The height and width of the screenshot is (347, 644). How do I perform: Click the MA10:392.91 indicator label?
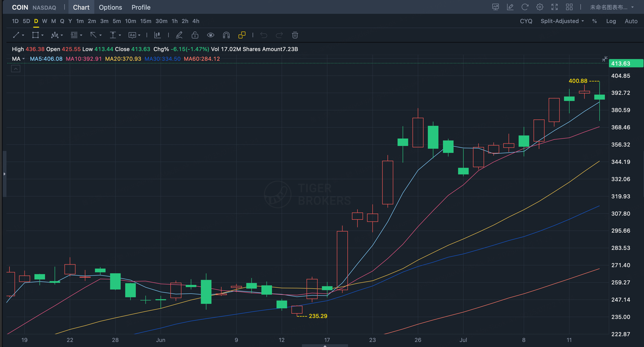tap(84, 59)
